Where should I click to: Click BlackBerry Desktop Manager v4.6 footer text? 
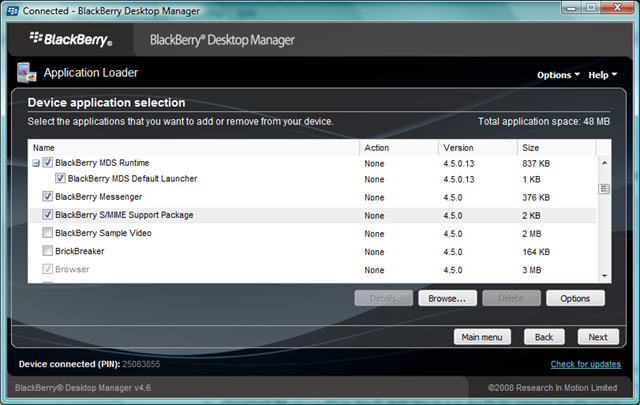[x=83, y=388]
